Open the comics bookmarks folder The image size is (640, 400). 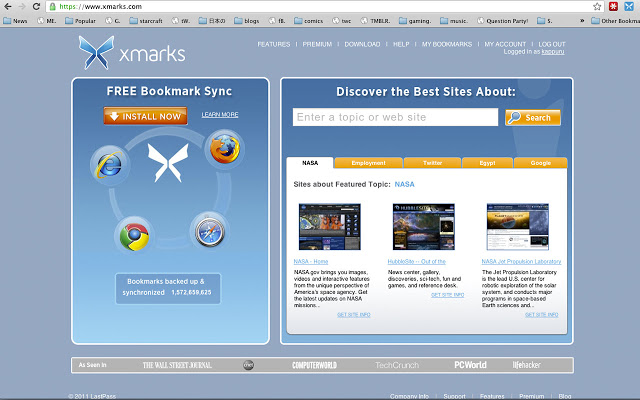coord(309,21)
